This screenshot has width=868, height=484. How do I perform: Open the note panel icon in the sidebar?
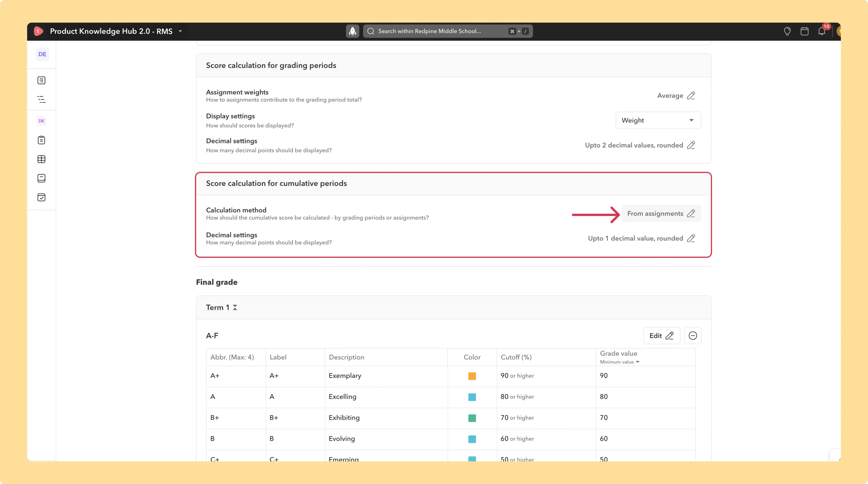coord(41,178)
